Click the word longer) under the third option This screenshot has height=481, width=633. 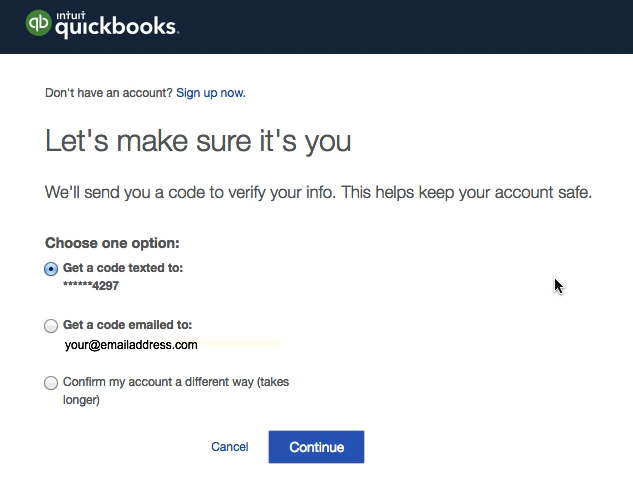(81, 400)
